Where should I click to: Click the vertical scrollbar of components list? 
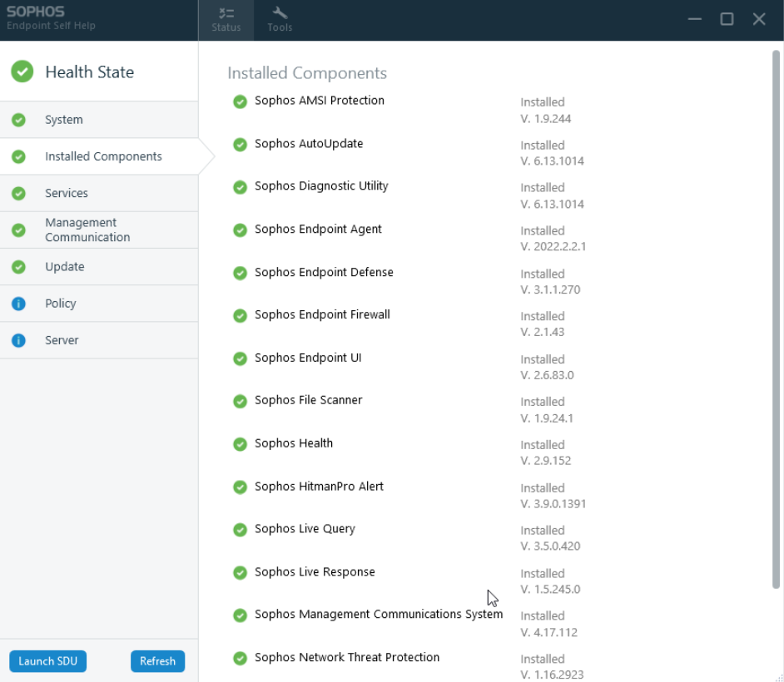click(776, 316)
